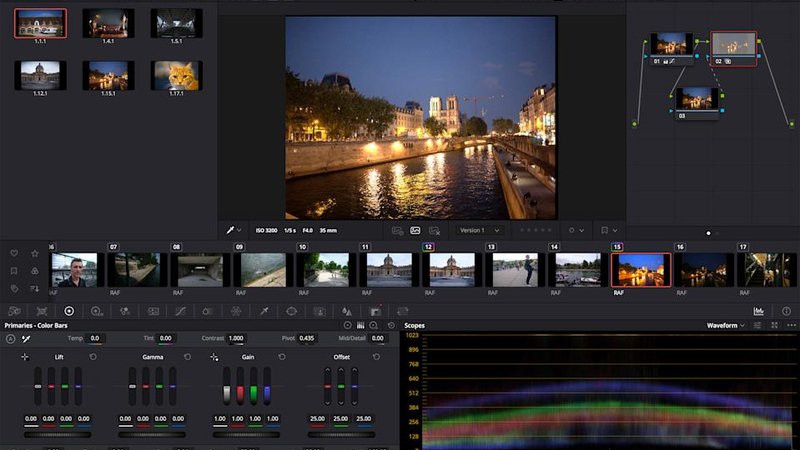The height and width of the screenshot is (450, 800).
Task: Expand the scopes to full view
Action: coord(774,325)
